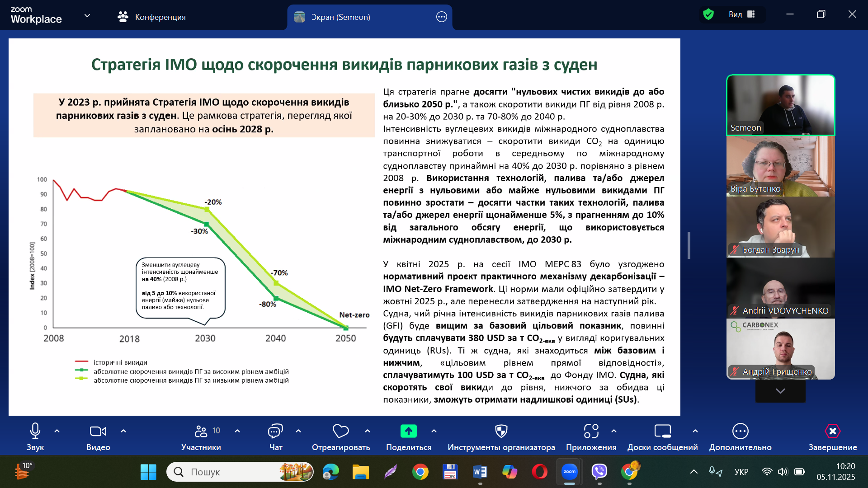The image size is (868, 488).
Task: Select the Экран (Semeon) tab
Action: [340, 17]
